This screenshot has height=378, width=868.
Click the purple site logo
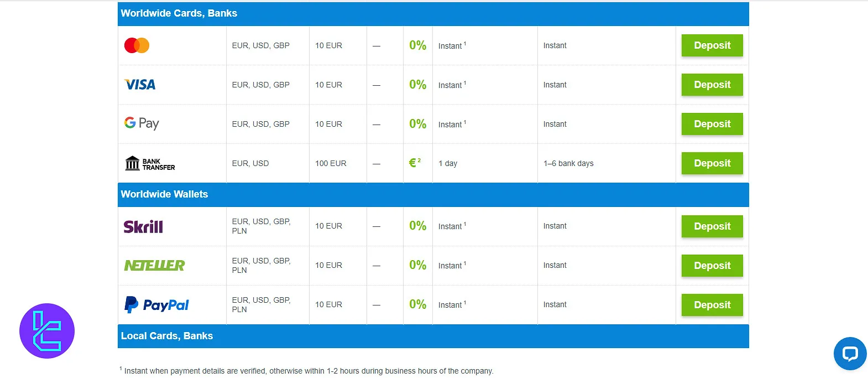coord(47,330)
